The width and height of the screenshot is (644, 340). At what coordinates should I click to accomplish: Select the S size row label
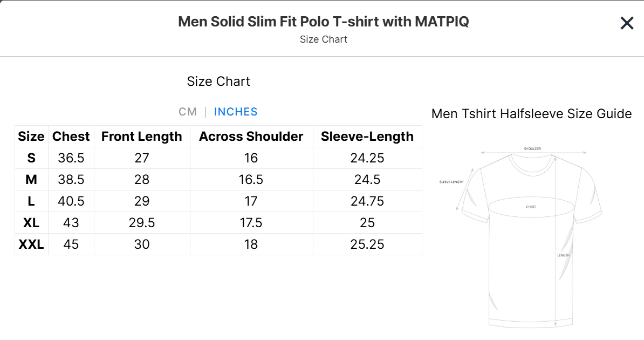[x=31, y=158]
